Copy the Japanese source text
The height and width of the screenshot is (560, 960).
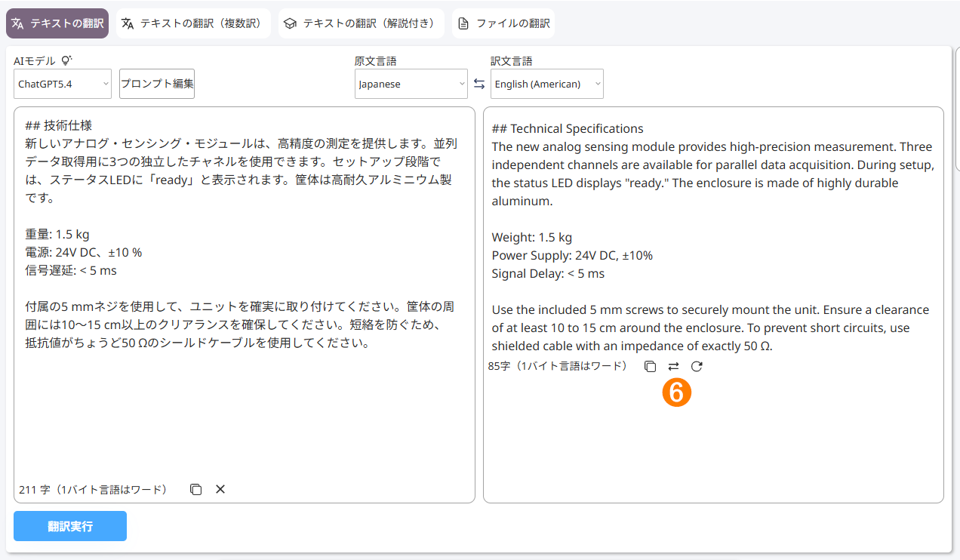click(x=196, y=489)
